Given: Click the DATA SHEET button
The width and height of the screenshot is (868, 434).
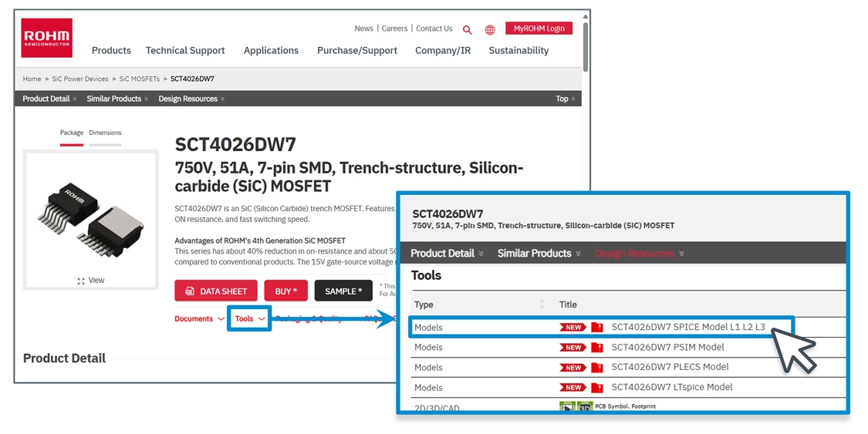Looking at the screenshot, I should 216,291.
